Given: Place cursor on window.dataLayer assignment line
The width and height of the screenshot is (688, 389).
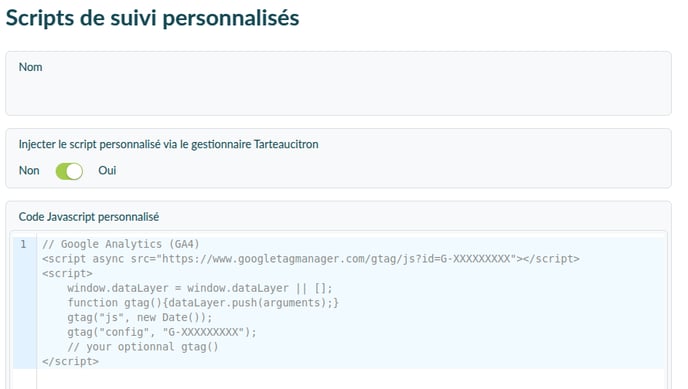Looking at the screenshot, I should pos(200,288).
